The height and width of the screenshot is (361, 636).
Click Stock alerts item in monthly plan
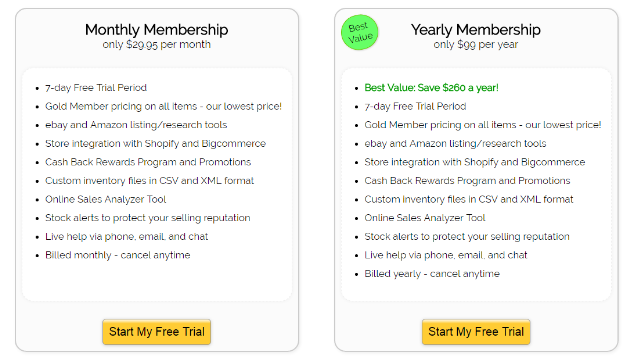tap(148, 218)
